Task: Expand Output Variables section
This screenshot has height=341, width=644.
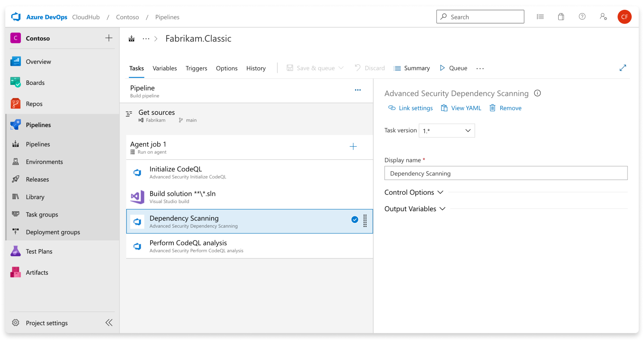Action: pos(415,209)
